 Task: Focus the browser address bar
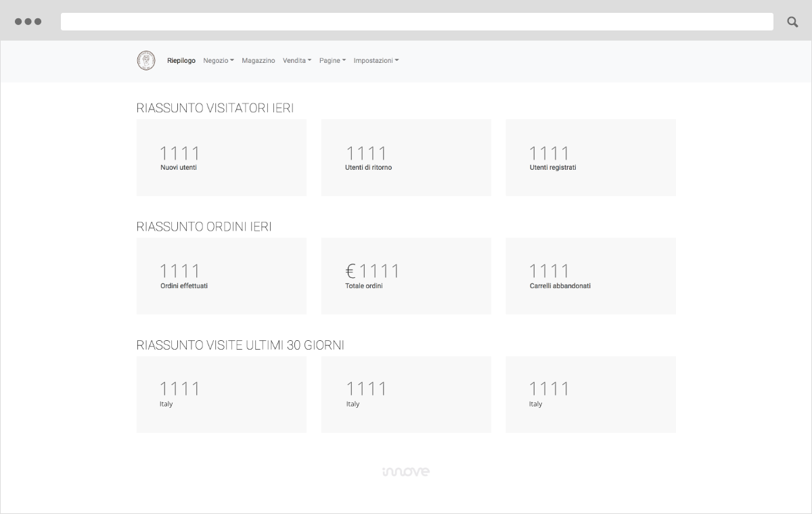coord(417,22)
